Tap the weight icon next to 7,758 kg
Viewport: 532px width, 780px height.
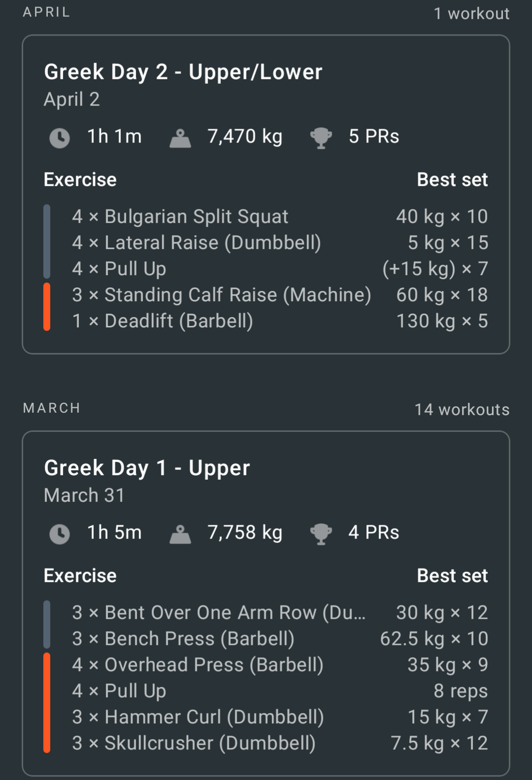(x=180, y=534)
